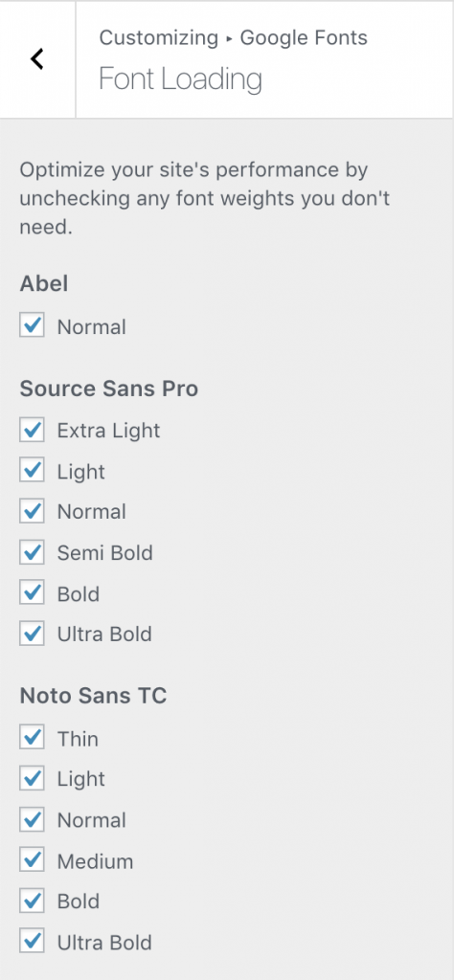Uncheck Abel Normal font weight
Image resolution: width=454 pixels, height=980 pixels.
coord(32,325)
